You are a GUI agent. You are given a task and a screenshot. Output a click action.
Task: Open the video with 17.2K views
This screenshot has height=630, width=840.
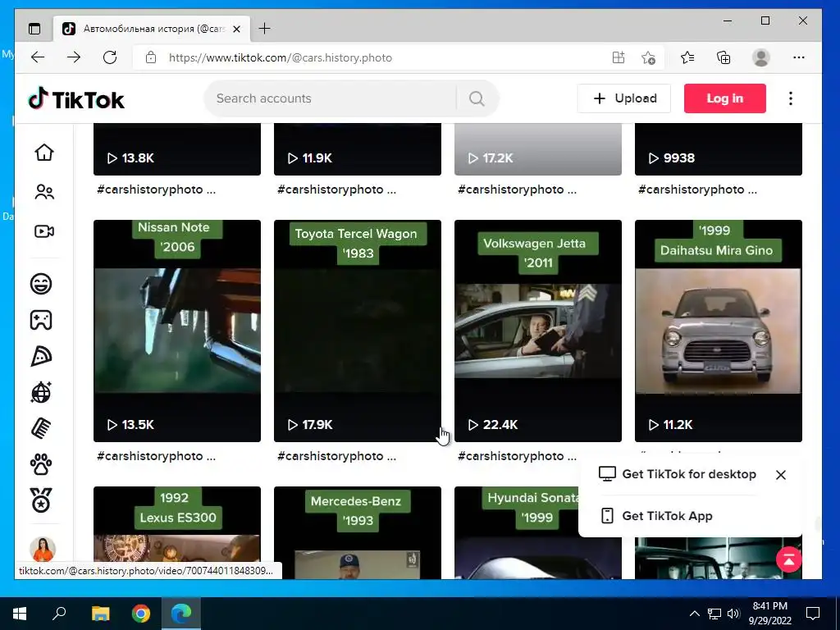[538, 149]
